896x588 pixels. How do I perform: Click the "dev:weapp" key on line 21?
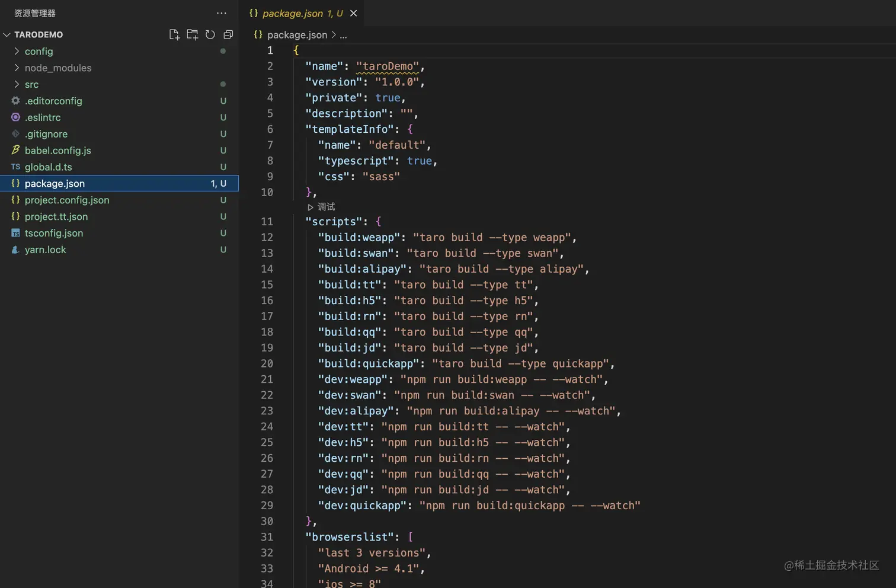point(353,379)
